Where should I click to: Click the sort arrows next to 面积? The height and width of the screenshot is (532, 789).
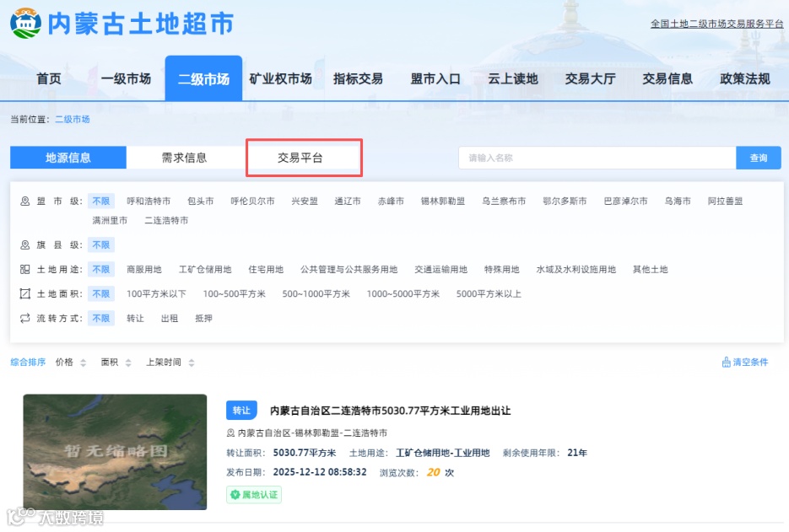[x=130, y=361]
